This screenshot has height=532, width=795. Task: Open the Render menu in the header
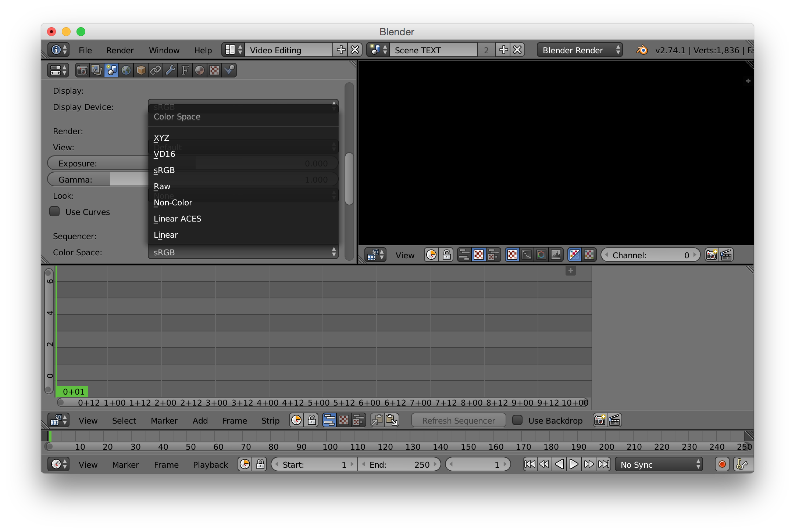pos(120,50)
